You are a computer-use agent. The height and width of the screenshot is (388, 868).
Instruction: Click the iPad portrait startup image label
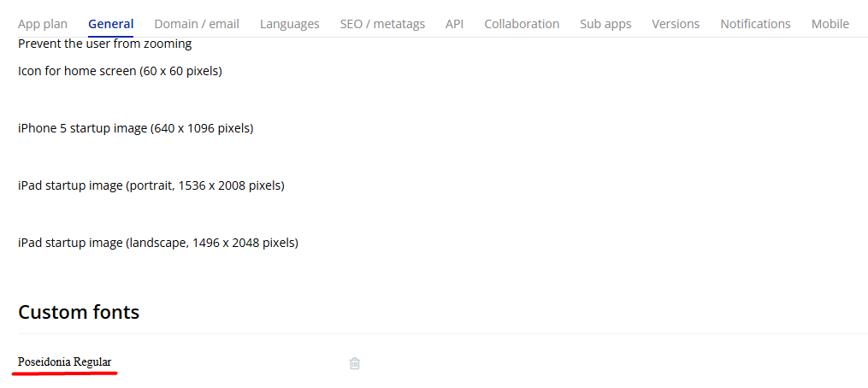coord(151,185)
